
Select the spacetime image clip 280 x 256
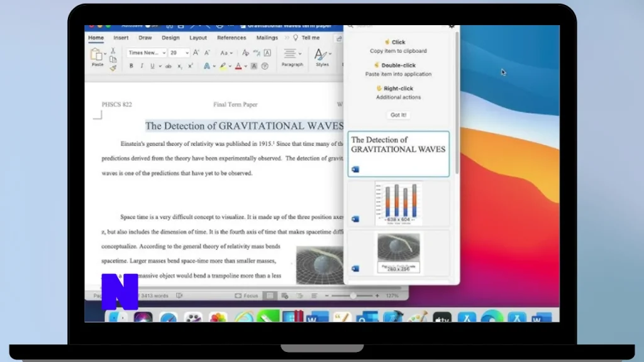click(x=398, y=253)
